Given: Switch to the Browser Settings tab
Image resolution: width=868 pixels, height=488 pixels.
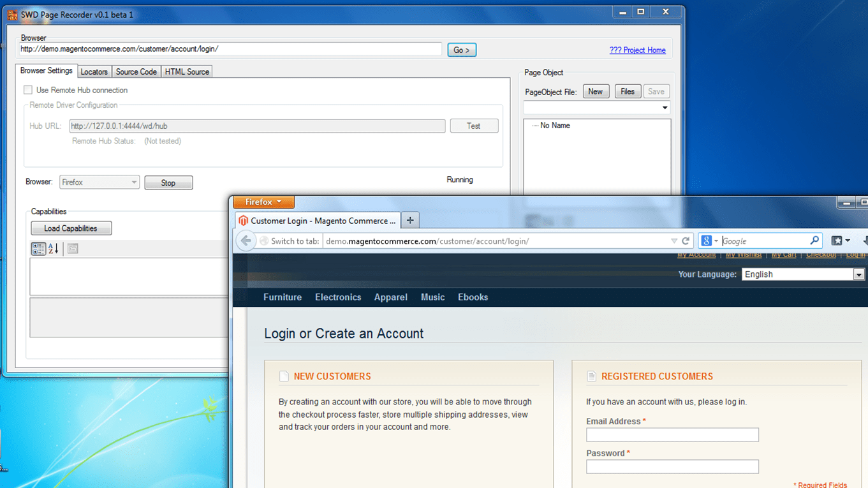Looking at the screenshot, I should point(47,71).
